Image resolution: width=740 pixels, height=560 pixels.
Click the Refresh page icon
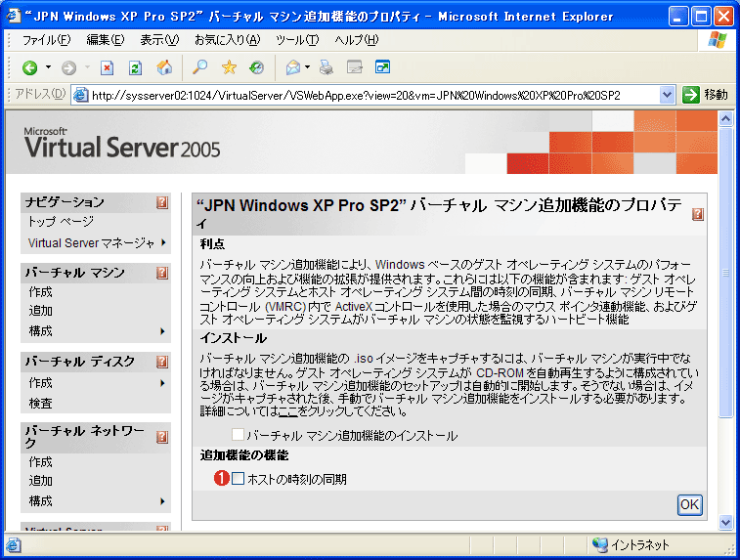136,68
